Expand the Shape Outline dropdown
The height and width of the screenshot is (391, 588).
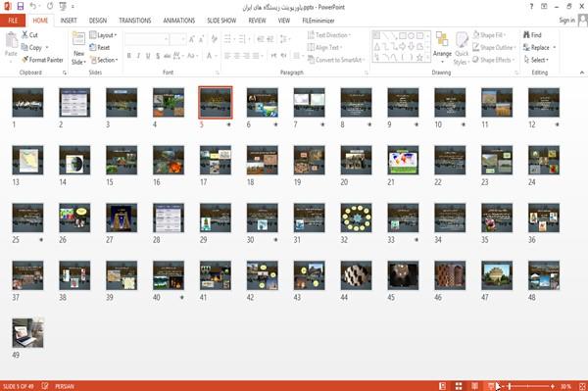click(x=494, y=47)
